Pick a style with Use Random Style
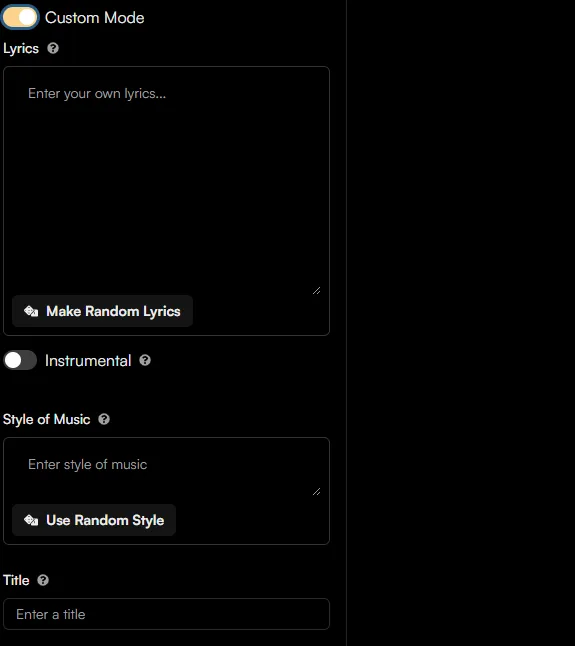The width and height of the screenshot is (575, 646). click(x=94, y=520)
